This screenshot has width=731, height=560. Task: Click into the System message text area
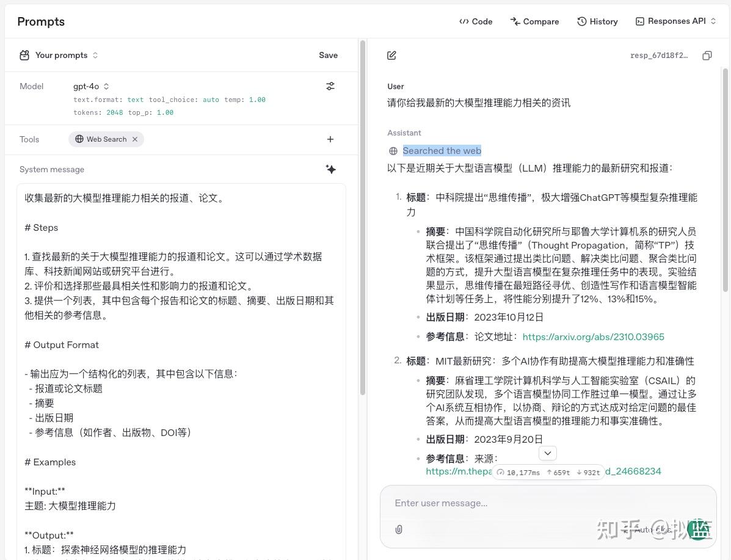tap(181, 371)
